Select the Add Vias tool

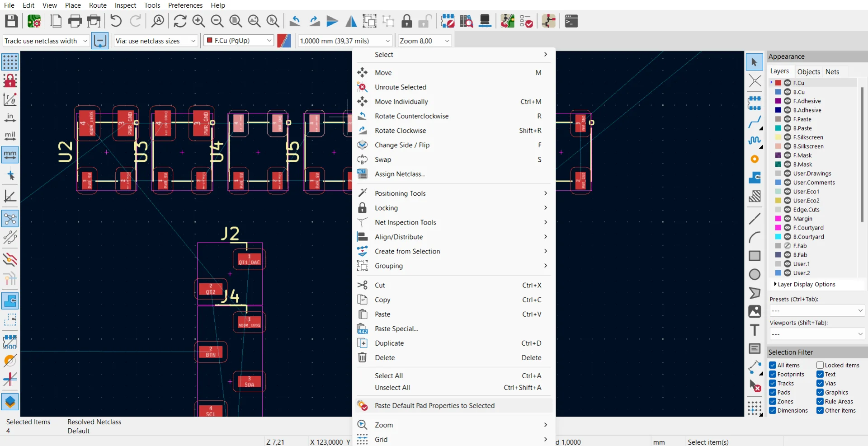(x=754, y=159)
